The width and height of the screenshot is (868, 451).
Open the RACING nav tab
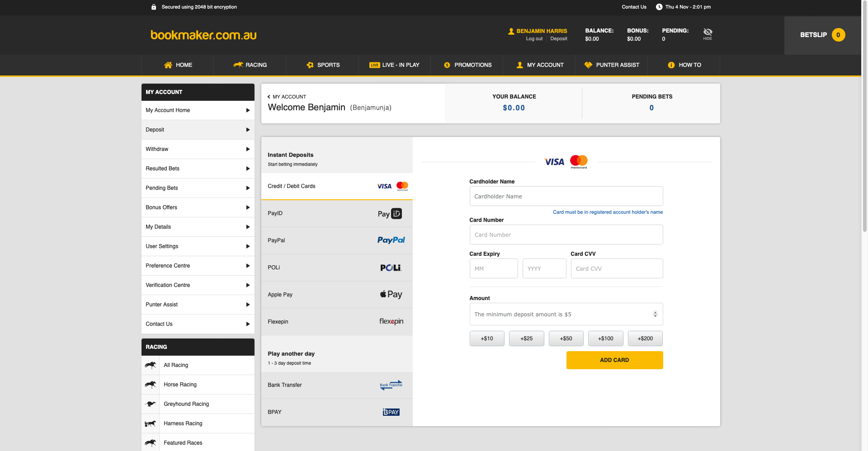click(250, 65)
